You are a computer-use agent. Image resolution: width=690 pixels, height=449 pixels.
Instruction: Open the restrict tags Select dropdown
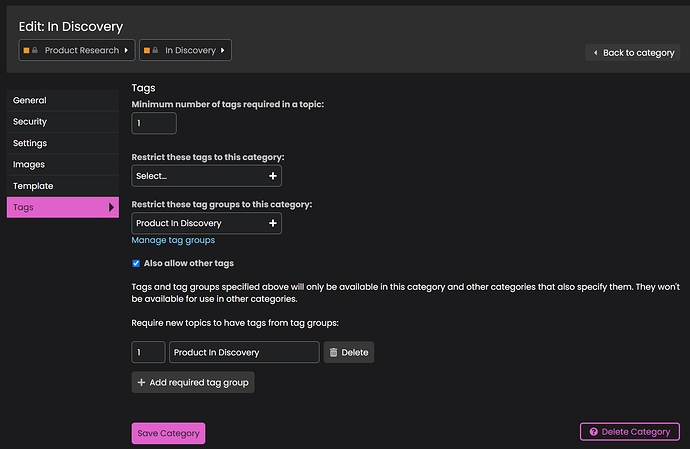[206, 176]
